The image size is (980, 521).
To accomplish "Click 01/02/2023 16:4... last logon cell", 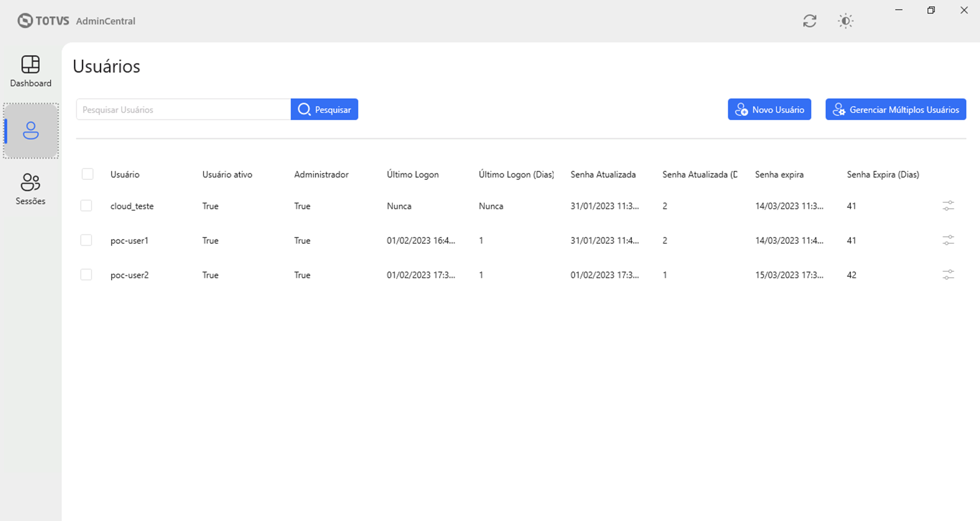I will click(421, 241).
